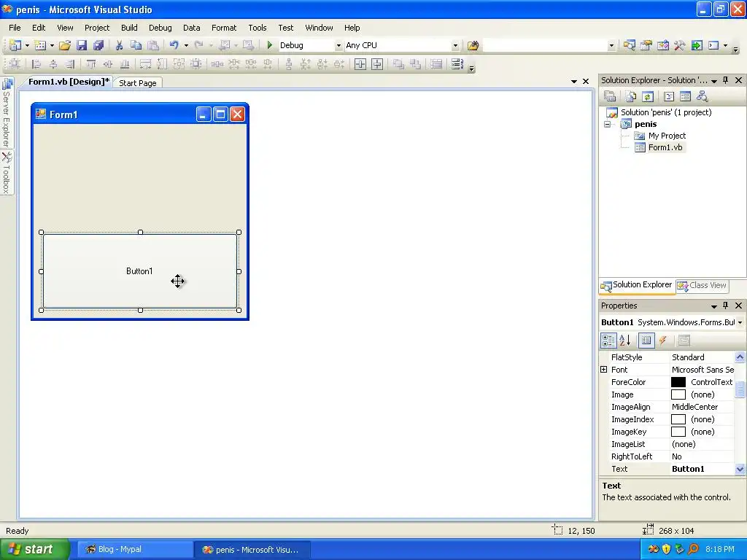Image resolution: width=747 pixels, height=560 pixels.
Task: Open the Start Page green arrow icon
Action: [697, 45]
